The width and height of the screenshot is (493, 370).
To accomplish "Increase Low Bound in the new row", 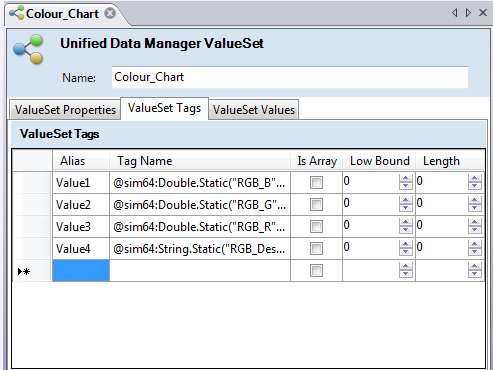I will click(406, 266).
